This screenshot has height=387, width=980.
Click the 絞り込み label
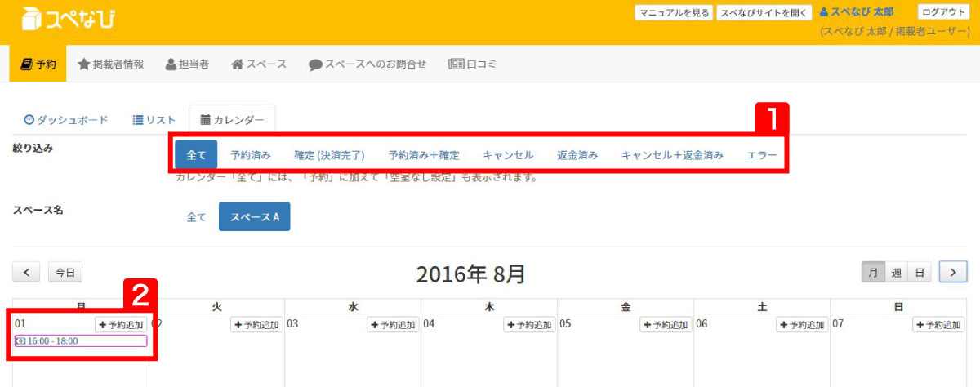pyautogui.click(x=33, y=148)
